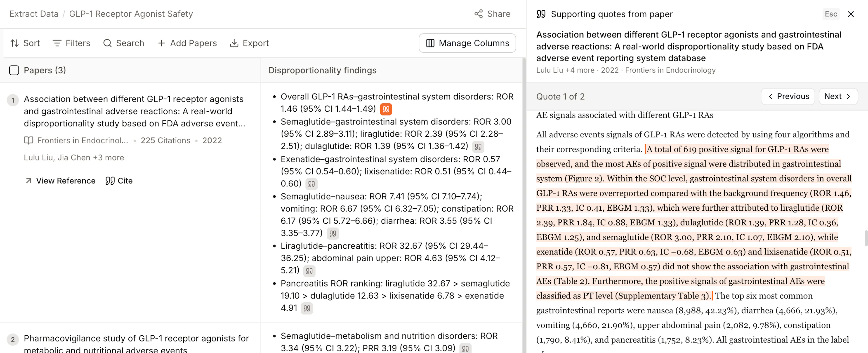Open quote icon after PRR 3.19
The image size is (868, 353).
click(465, 348)
